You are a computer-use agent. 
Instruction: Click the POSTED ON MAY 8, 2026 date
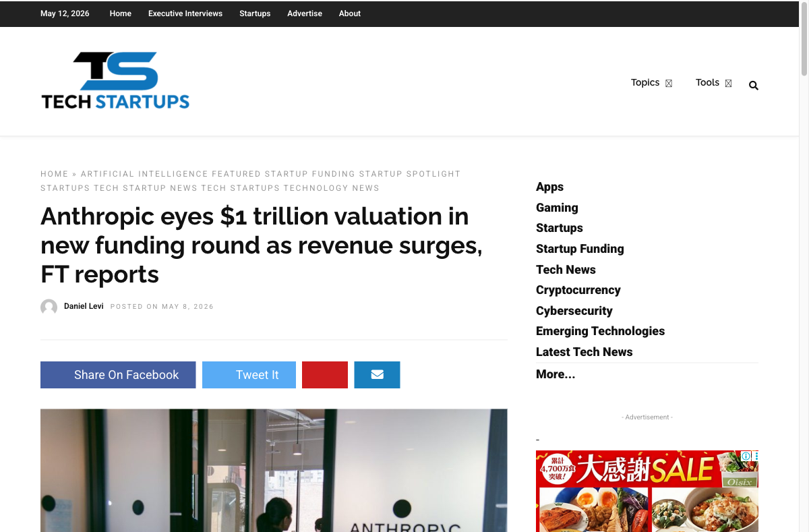[x=162, y=307]
